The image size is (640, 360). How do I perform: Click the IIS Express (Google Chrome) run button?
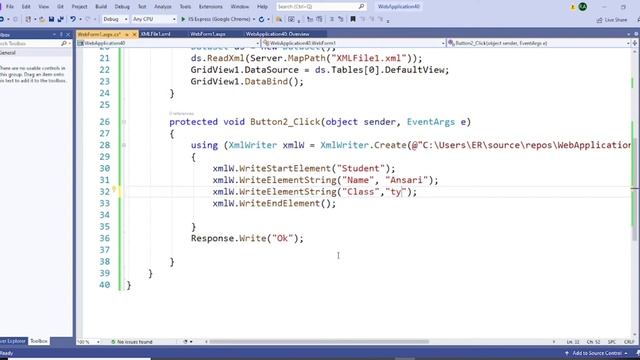(216, 19)
